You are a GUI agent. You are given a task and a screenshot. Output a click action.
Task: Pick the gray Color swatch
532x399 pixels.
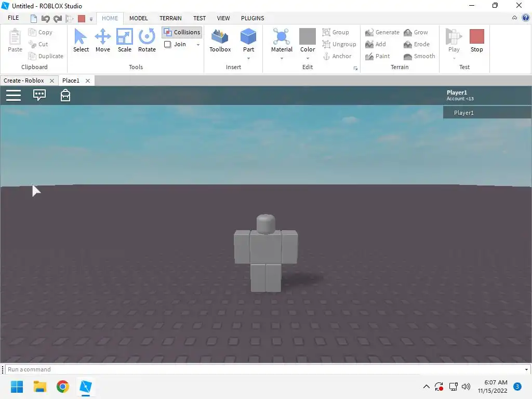[308, 36]
